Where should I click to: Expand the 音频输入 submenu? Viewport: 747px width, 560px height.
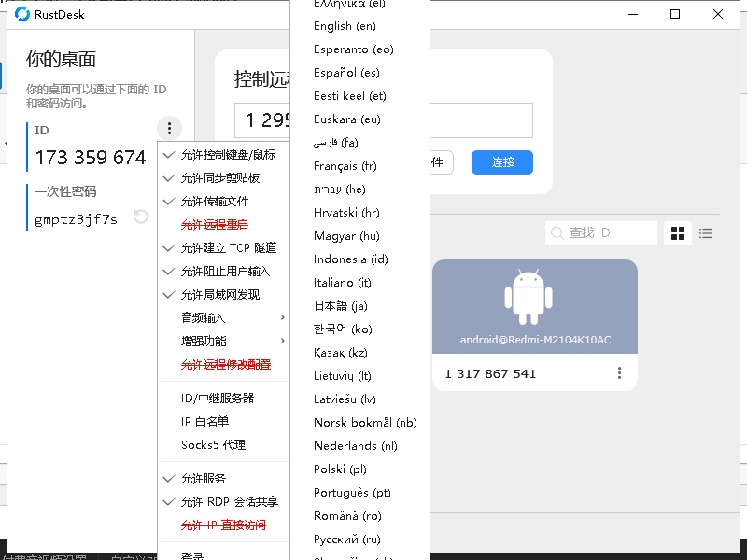224,318
